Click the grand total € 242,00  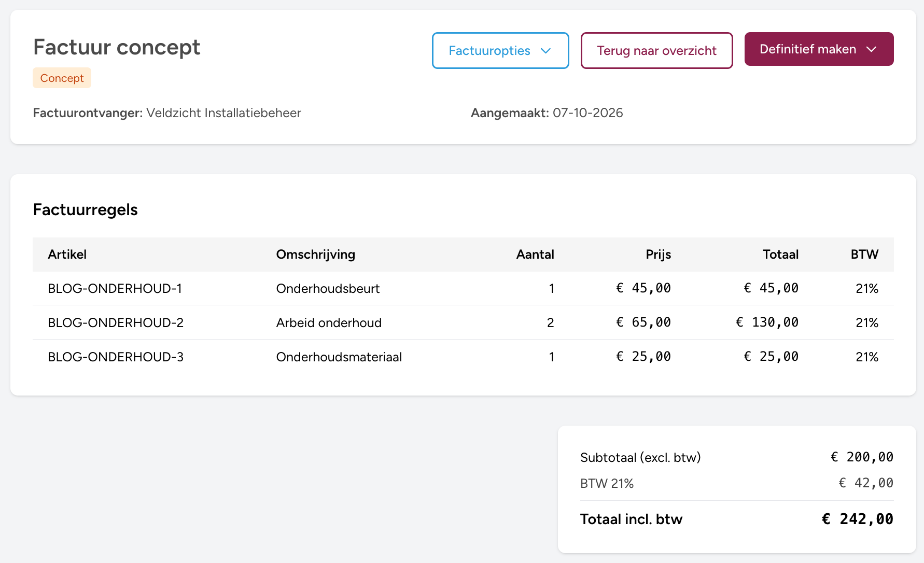(x=858, y=519)
